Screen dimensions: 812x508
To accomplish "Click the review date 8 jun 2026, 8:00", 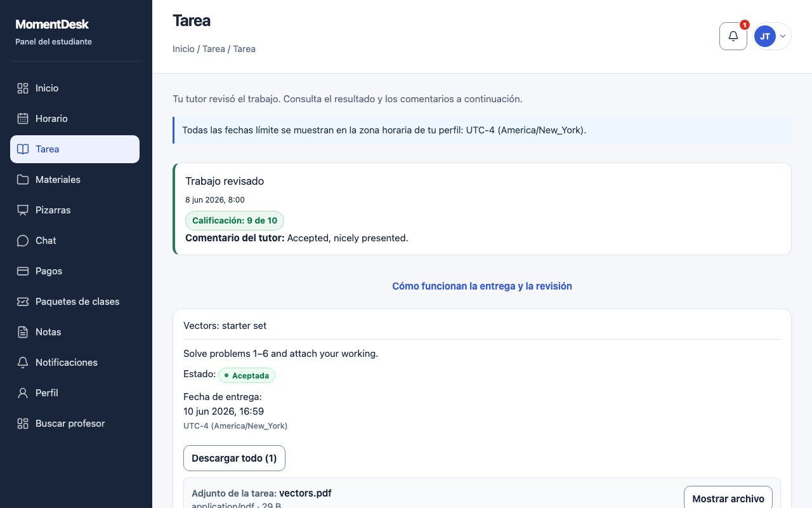I will click(x=215, y=200).
